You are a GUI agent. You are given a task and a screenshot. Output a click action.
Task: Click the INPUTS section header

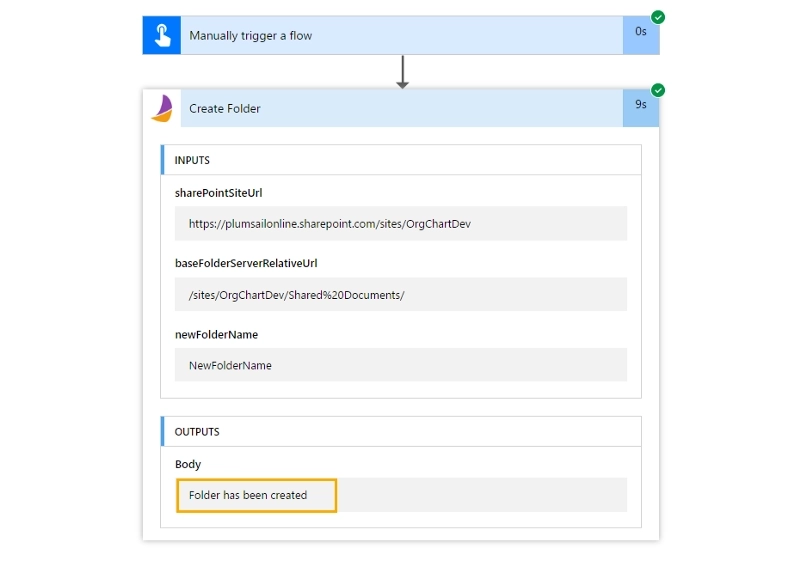coord(401,160)
